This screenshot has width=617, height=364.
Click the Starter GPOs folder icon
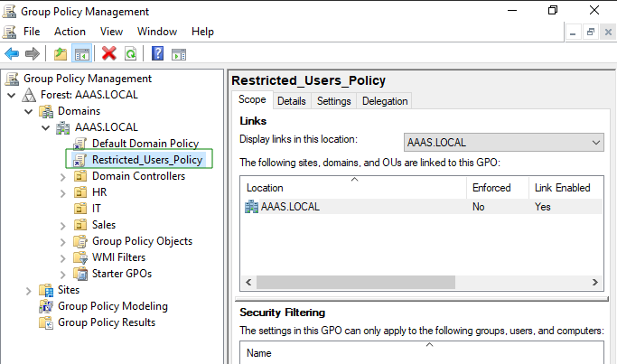click(80, 274)
